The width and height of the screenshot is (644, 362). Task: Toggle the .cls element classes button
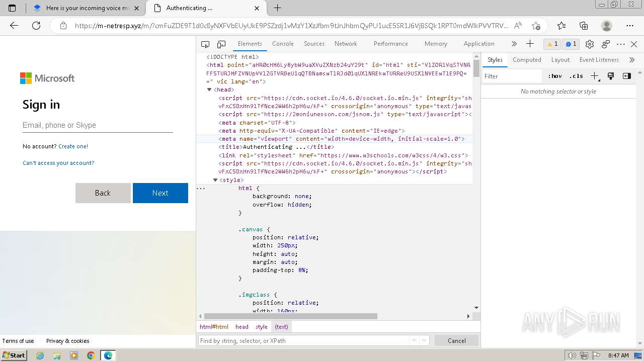[x=576, y=76]
